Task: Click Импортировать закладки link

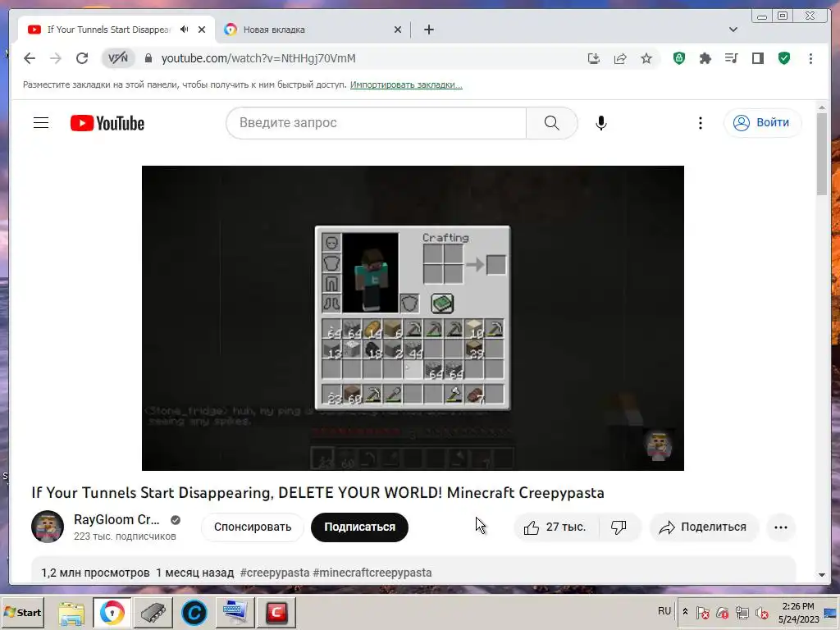Action: click(x=406, y=84)
